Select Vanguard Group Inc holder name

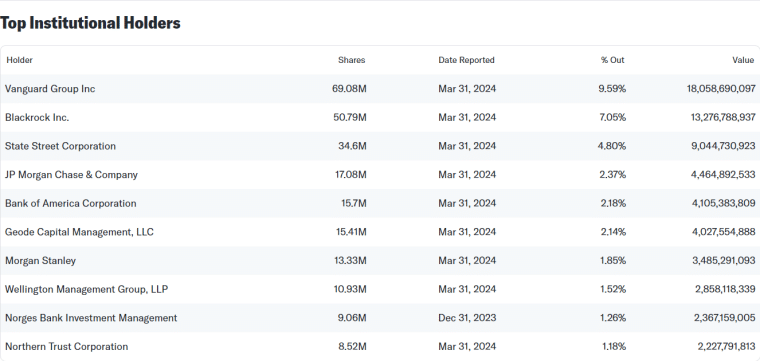pos(50,89)
